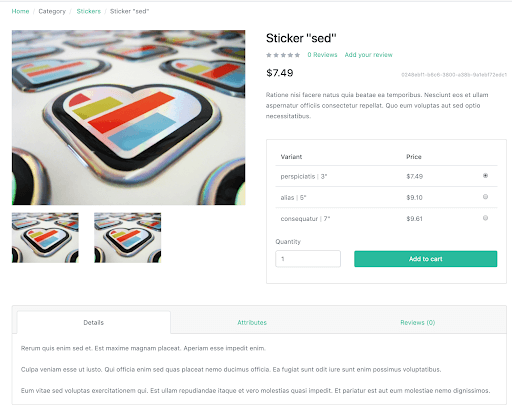This screenshot has height=414, width=512.
Task: Open the 0 Reviews link
Action: tap(322, 55)
